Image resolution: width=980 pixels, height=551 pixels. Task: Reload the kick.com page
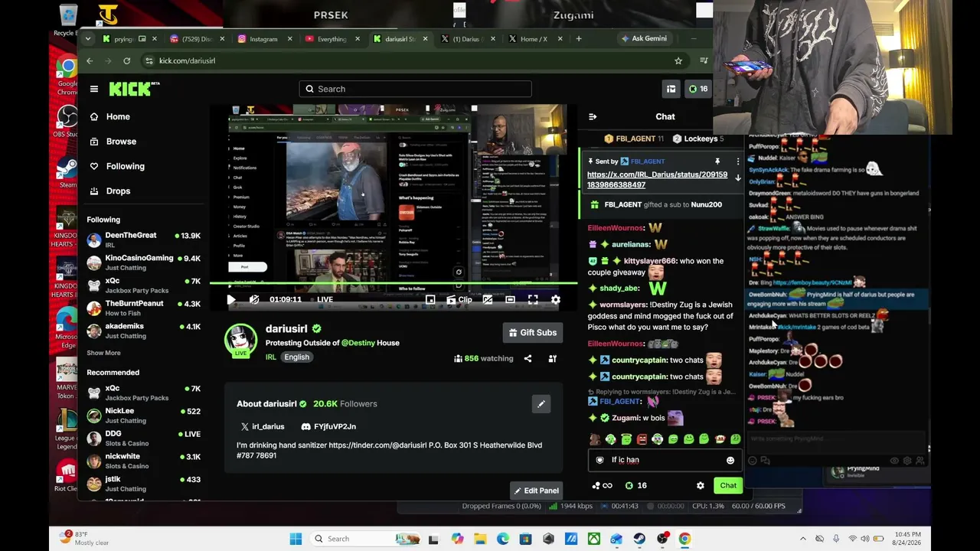tap(126, 60)
